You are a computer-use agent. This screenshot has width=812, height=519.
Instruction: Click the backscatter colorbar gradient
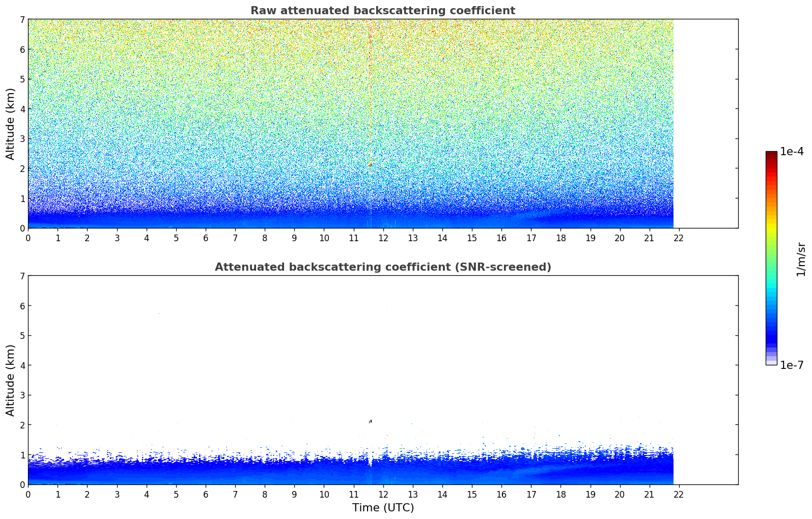(x=771, y=258)
